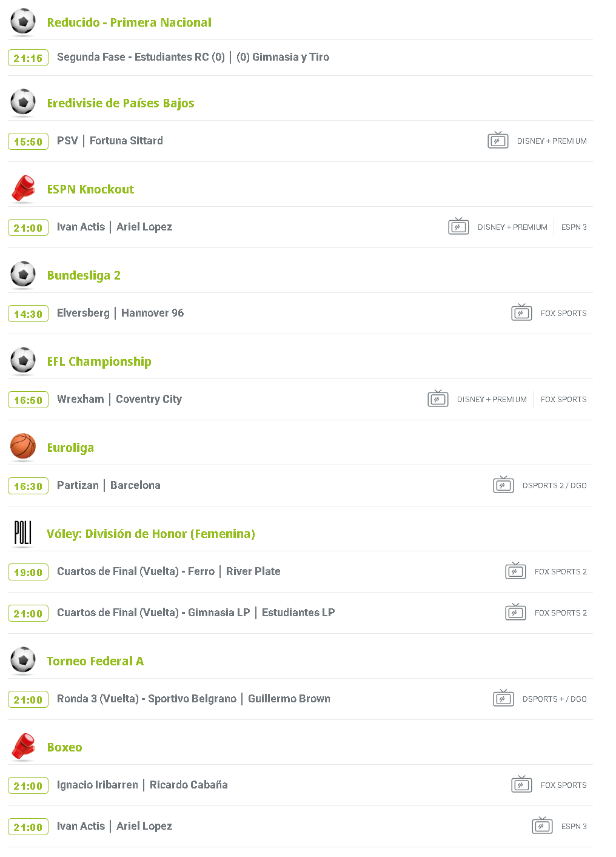Open Reducido - Primera Nacional heading
Viewport: 616px width, 857px height.
tap(129, 22)
